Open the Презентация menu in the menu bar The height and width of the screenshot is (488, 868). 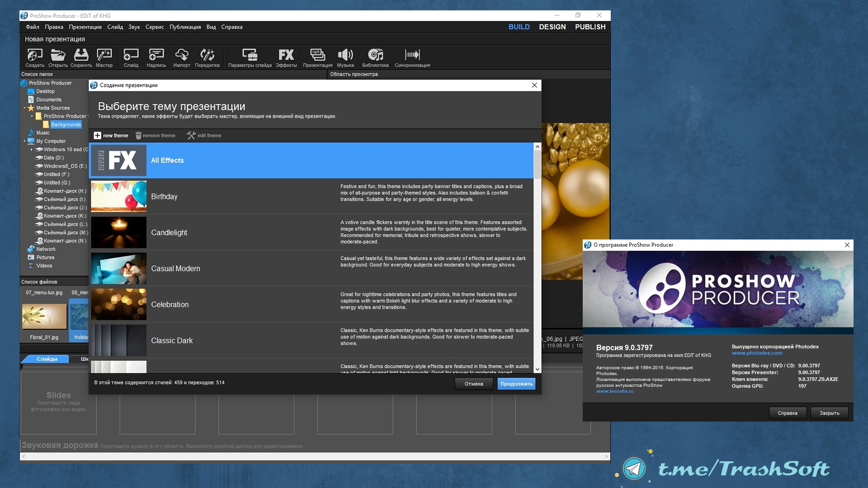point(85,27)
